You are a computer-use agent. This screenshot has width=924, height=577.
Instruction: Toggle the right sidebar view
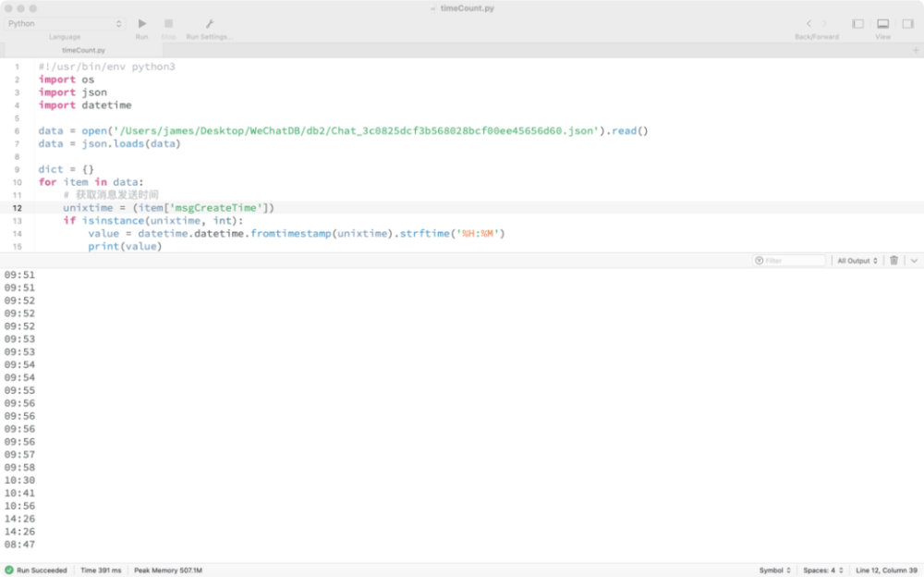pyautogui.click(x=907, y=23)
